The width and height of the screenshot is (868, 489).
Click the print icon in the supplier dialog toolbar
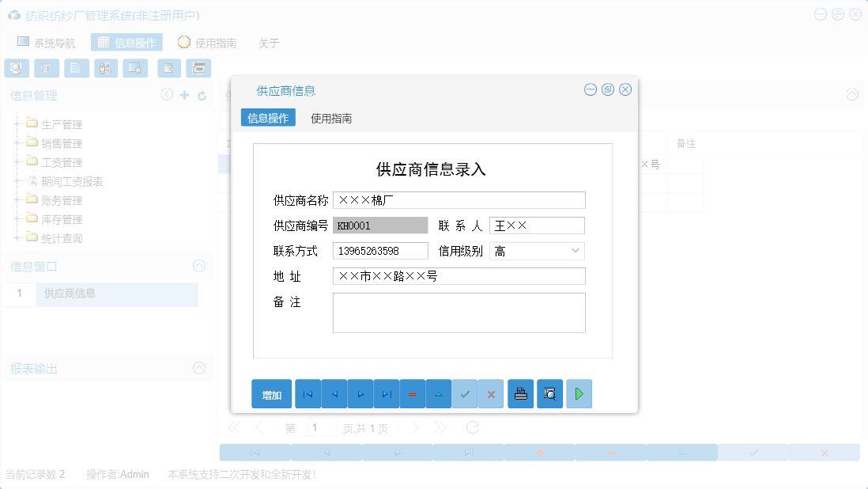(x=520, y=393)
